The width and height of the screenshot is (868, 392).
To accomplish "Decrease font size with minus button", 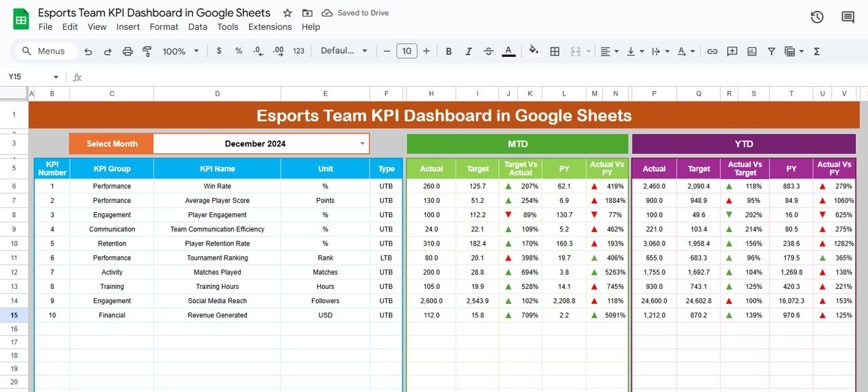I will click(387, 51).
